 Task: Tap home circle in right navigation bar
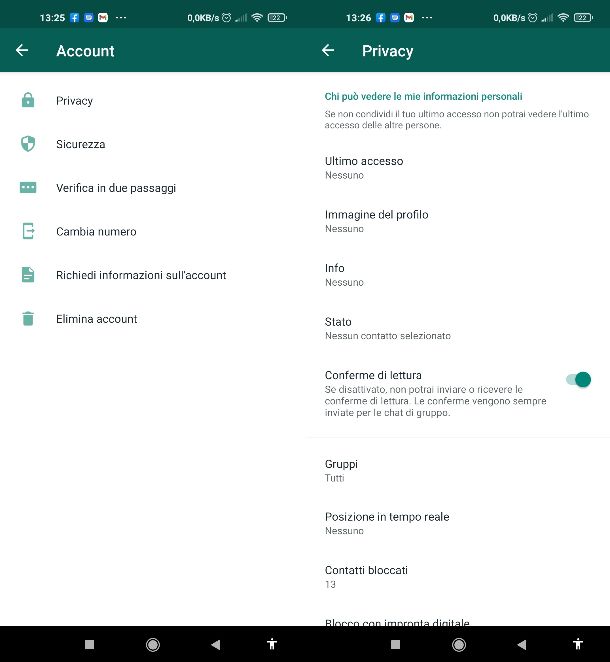click(459, 644)
